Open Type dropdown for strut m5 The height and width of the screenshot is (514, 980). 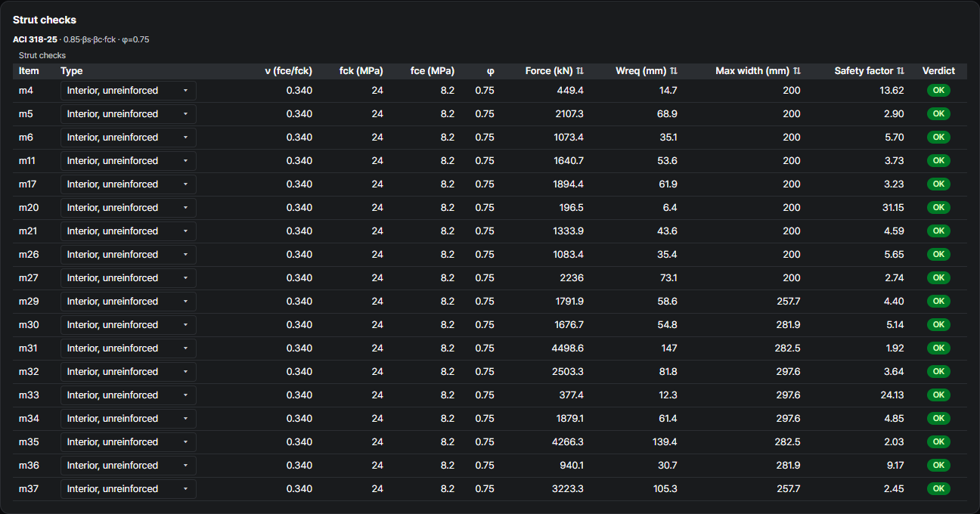(x=129, y=114)
